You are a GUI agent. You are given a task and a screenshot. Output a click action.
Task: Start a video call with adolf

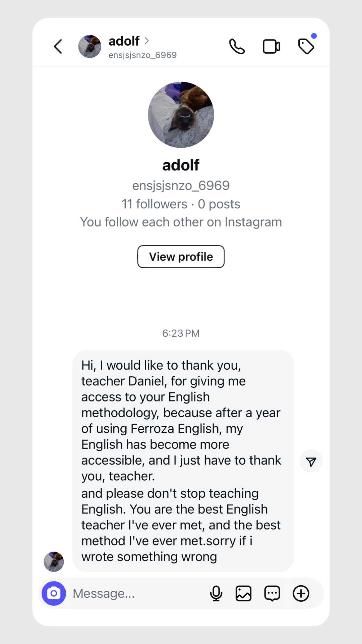271,47
